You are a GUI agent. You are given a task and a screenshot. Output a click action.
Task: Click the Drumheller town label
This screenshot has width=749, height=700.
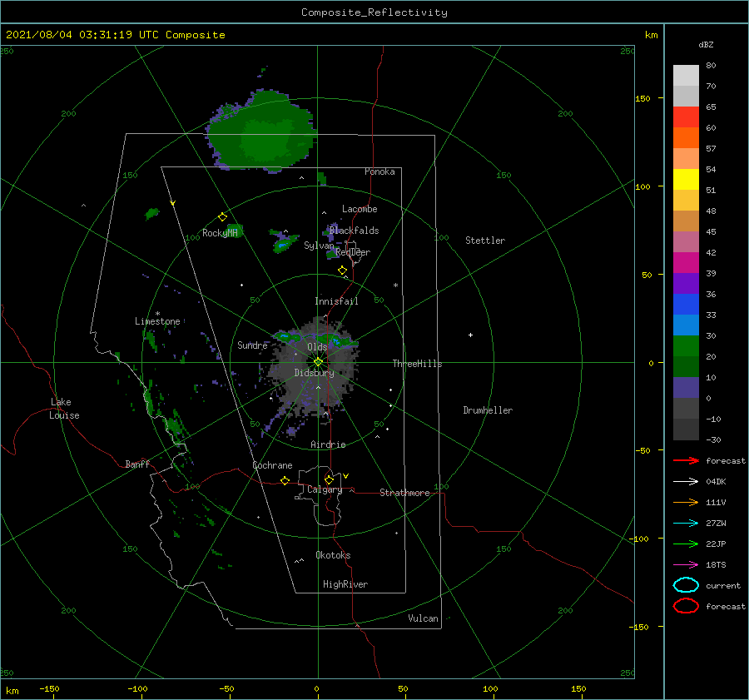[x=488, y=410]
